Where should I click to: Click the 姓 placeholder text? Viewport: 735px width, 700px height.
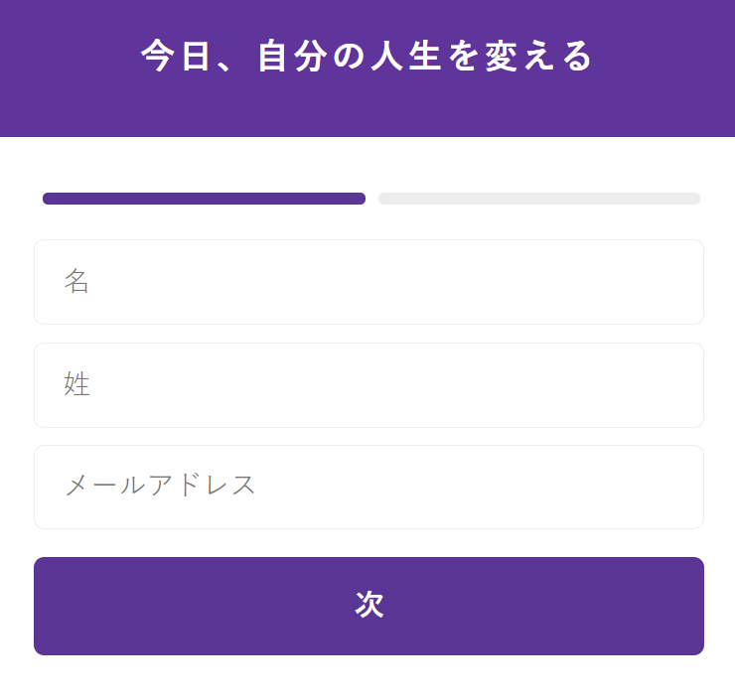76,383
